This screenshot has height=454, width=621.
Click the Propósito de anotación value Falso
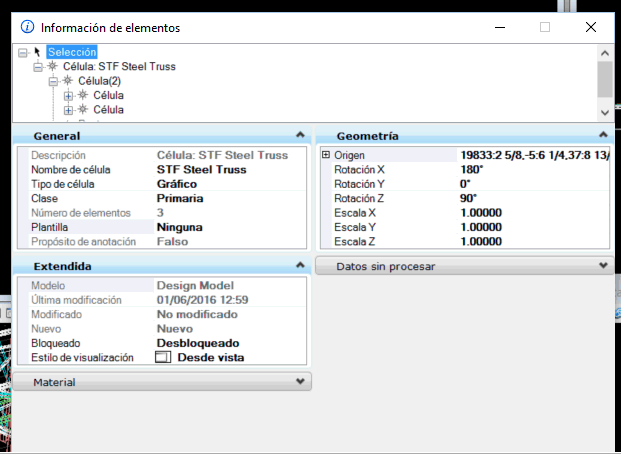172,241
